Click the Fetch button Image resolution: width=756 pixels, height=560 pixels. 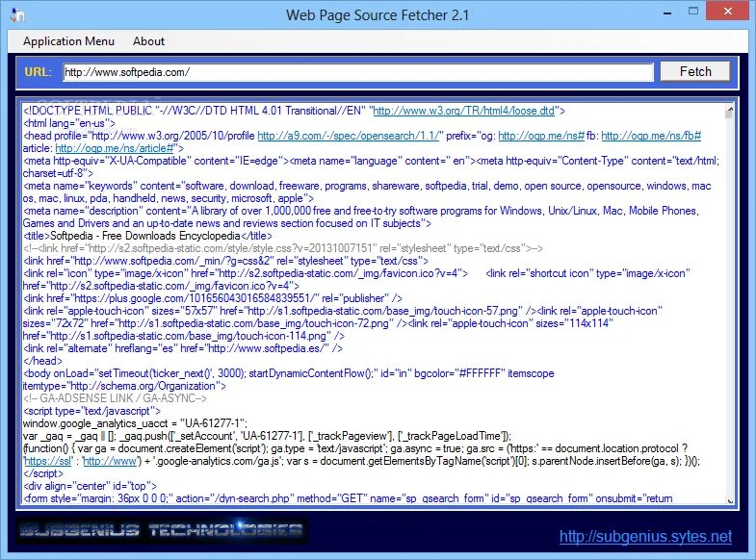click(694, 72)
